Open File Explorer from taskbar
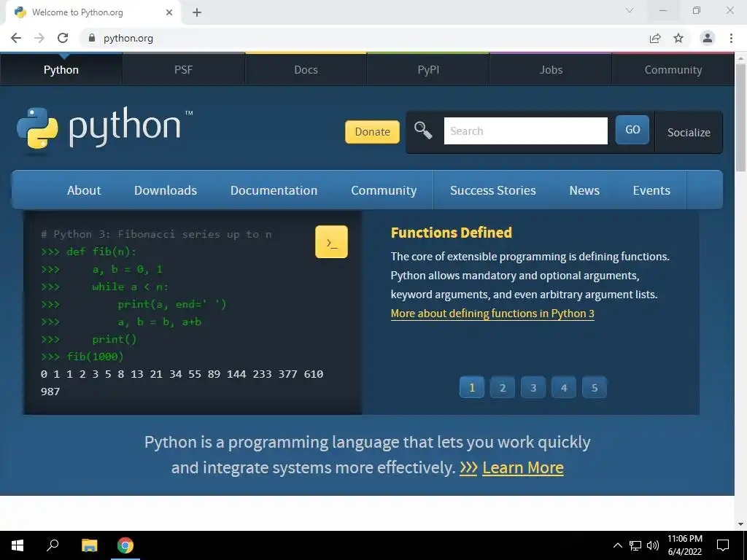 89,545
